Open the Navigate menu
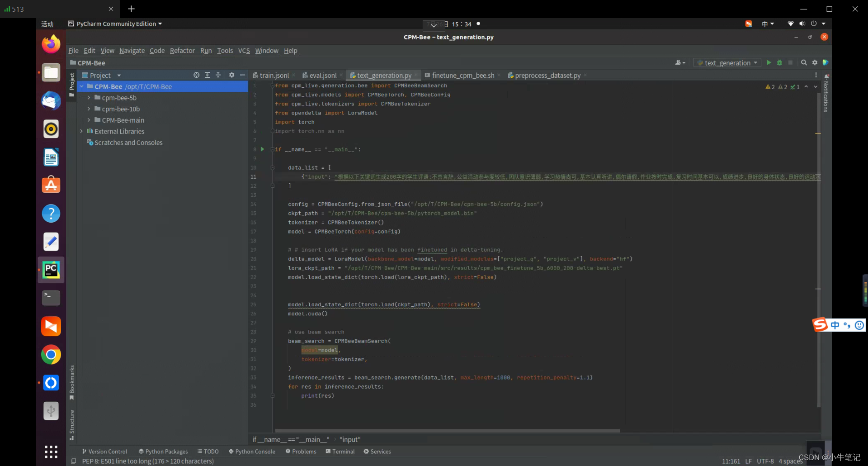Image resolution: width=868 pixels, height=466 pixels. 132,51
